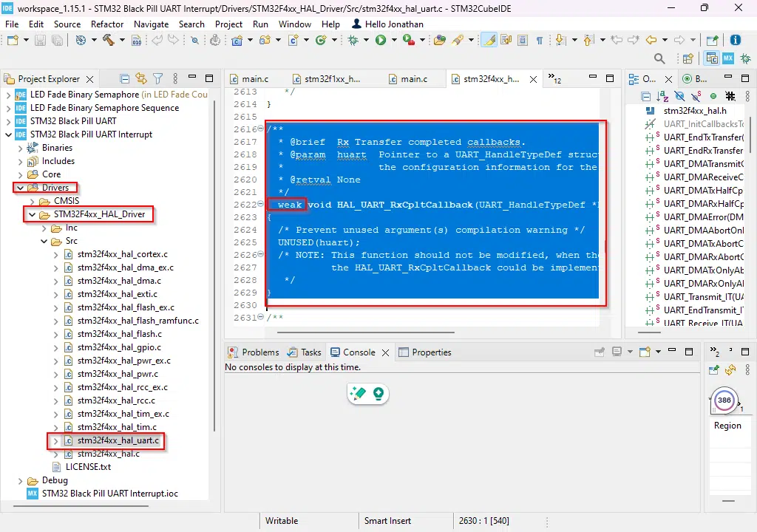Screen dimensions: 757x532
Task: Collapse the Src folder
Action: point(44,241)
